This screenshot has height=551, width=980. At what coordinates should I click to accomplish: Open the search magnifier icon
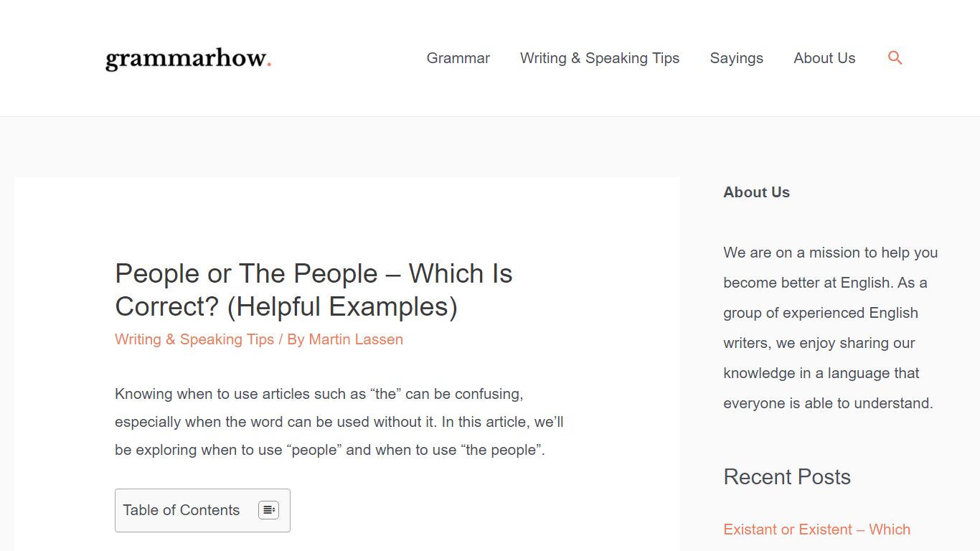(895, 58)
